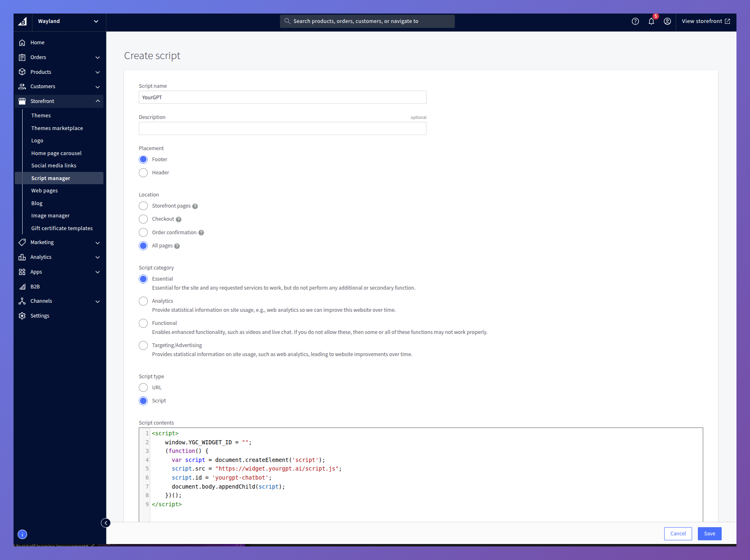The width and height of the screenshot is (750, 560).
Task: Select Header placement radio button
Action: [x=143, y=173]
